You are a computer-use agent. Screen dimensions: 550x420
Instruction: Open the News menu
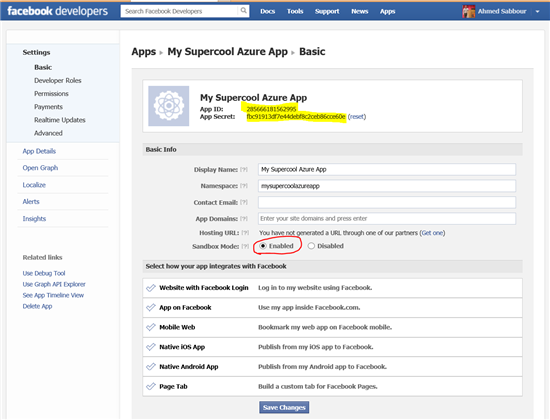(x=360, y=12)
